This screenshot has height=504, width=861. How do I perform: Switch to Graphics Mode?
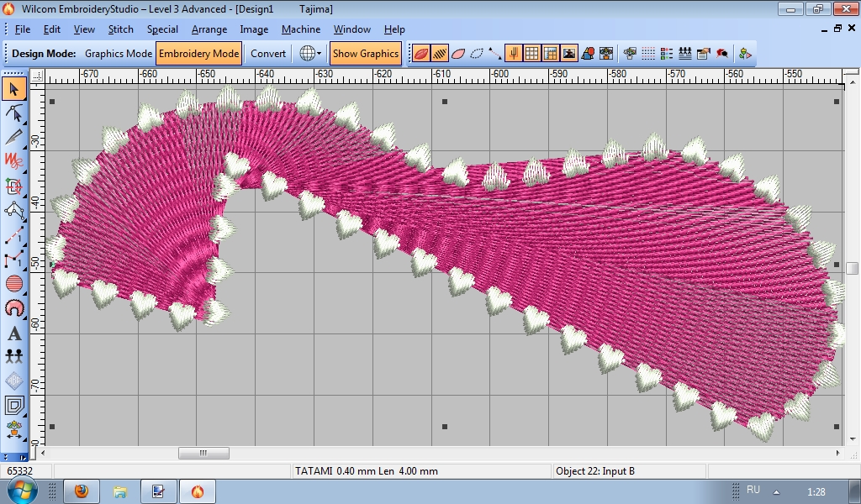click(x=119, y=53)
